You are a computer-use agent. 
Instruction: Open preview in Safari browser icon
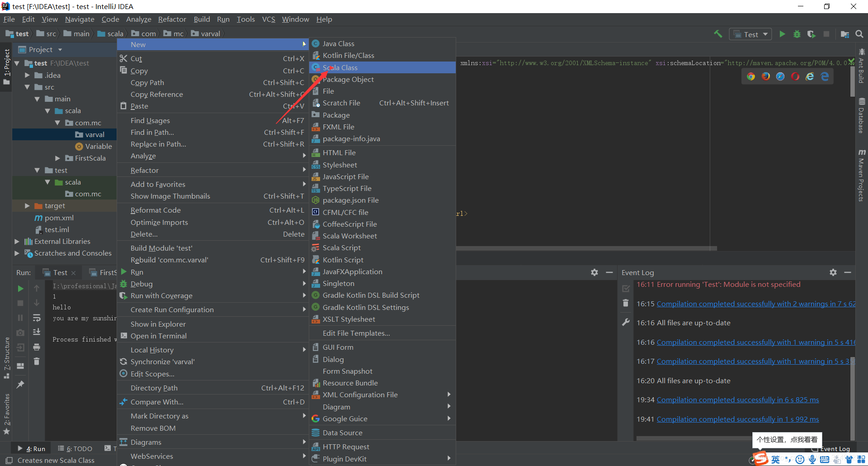[x=780, y=76]
